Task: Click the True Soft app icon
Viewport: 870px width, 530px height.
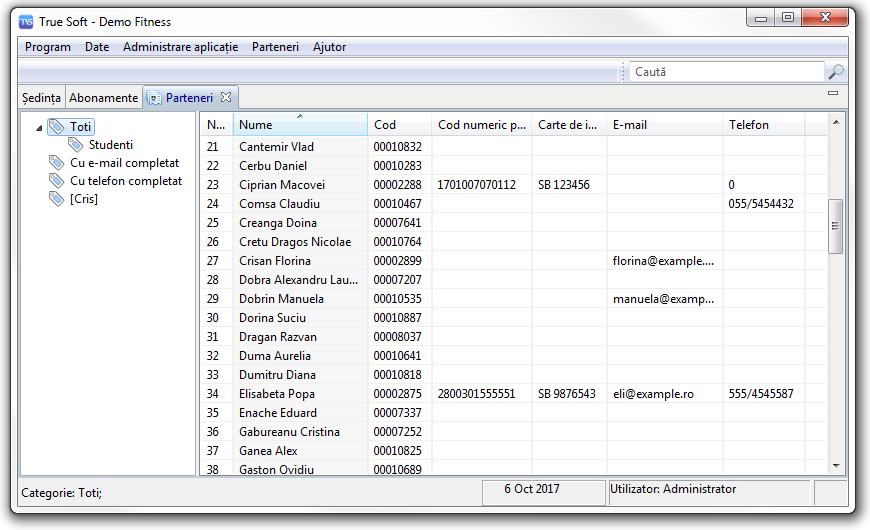Action: click(x=27, y=22)
